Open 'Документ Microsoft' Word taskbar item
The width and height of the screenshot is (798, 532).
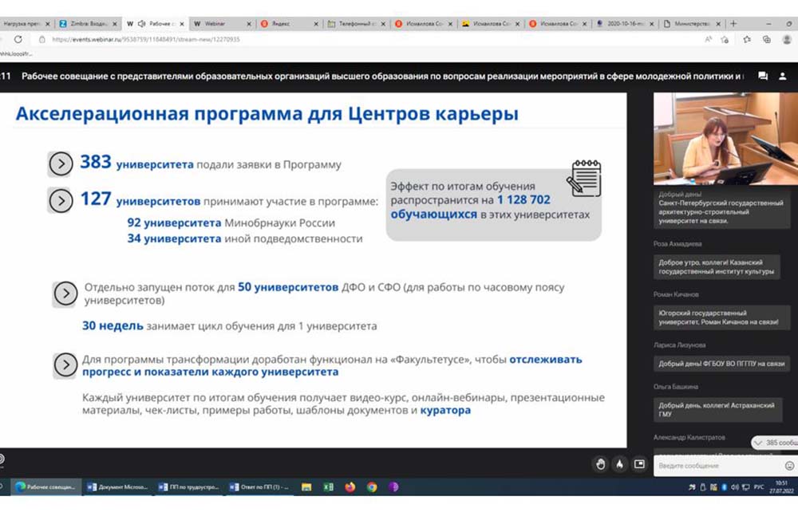(x=117, y=487)
